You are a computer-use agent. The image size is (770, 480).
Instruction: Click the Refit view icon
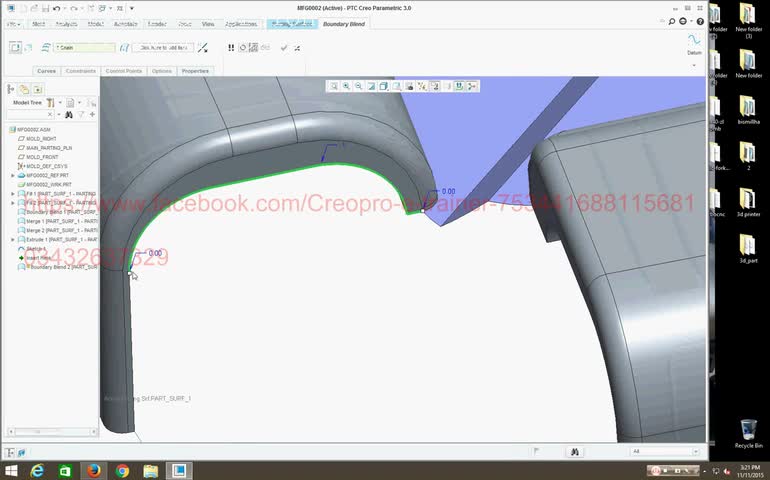[333, 86]
